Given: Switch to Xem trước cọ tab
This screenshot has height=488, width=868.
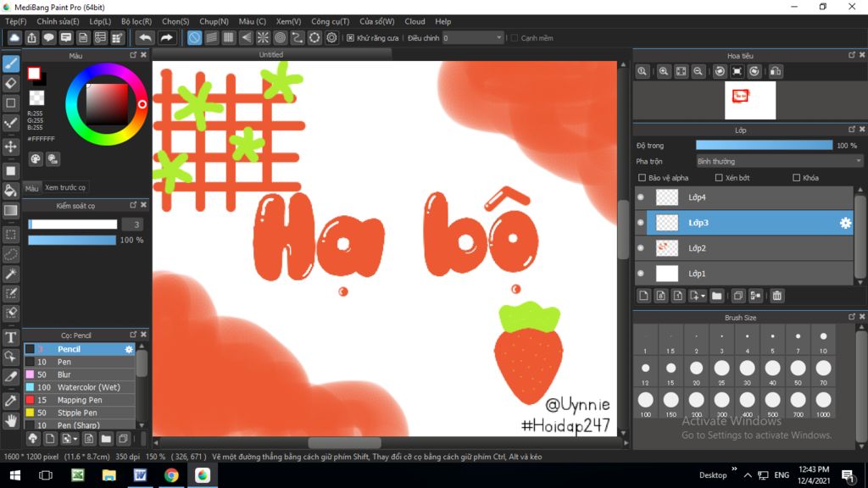Looking at the screenshot, I should (x=65, y=187).
